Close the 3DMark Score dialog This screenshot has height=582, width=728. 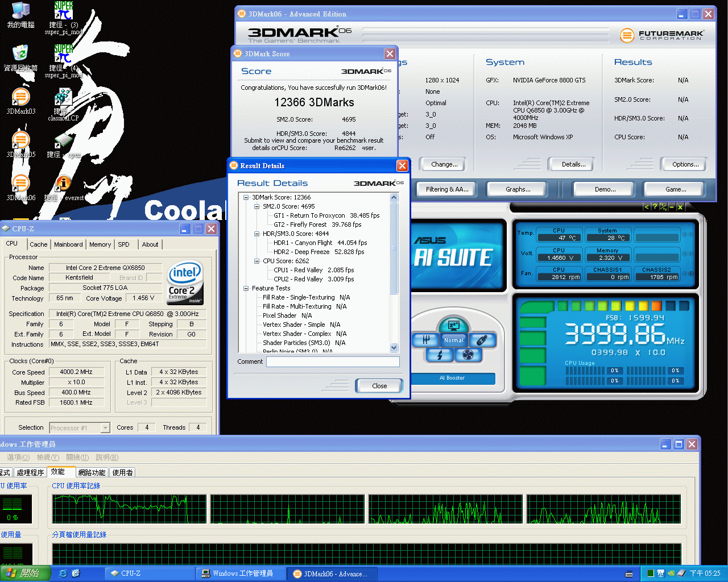(x=390, y=53)
